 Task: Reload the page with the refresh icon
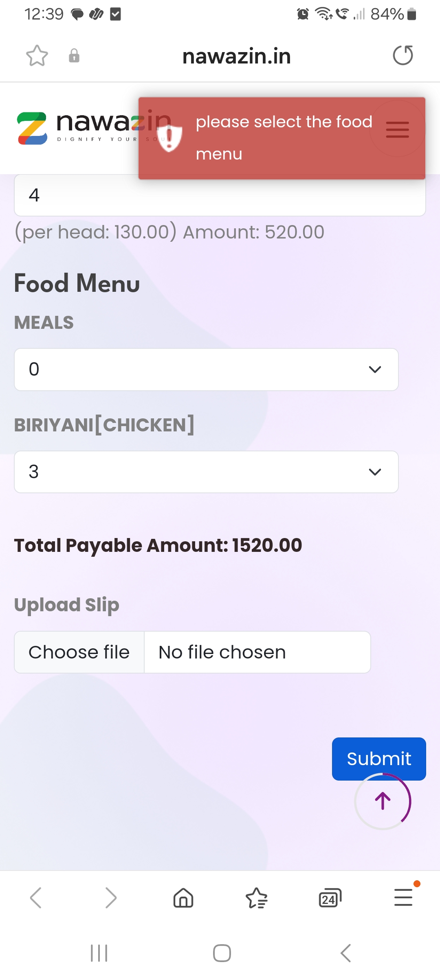coord(403,55)
